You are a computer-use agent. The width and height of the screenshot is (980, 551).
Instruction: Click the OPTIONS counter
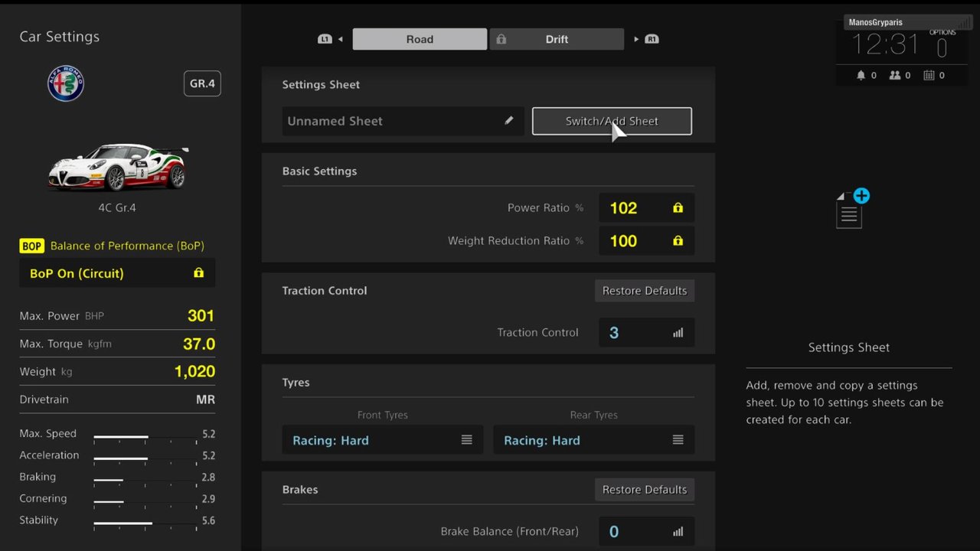(x=942, y=44)
